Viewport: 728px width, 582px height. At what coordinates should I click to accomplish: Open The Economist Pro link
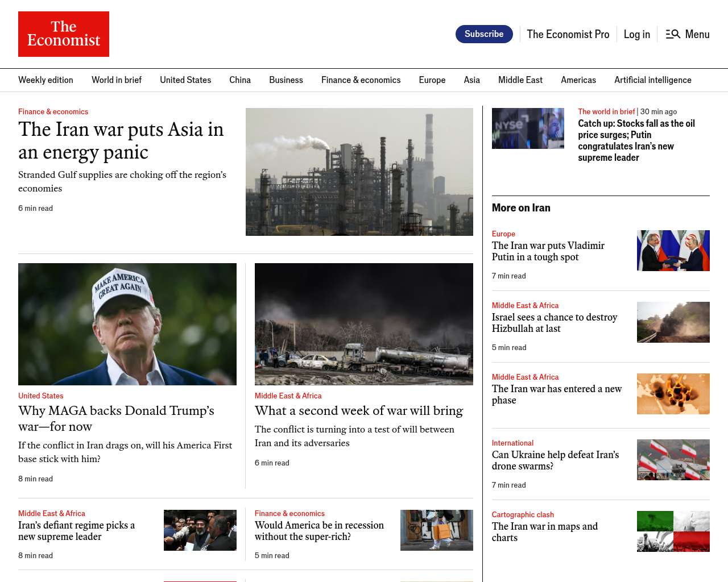click(x=568, y=35)
